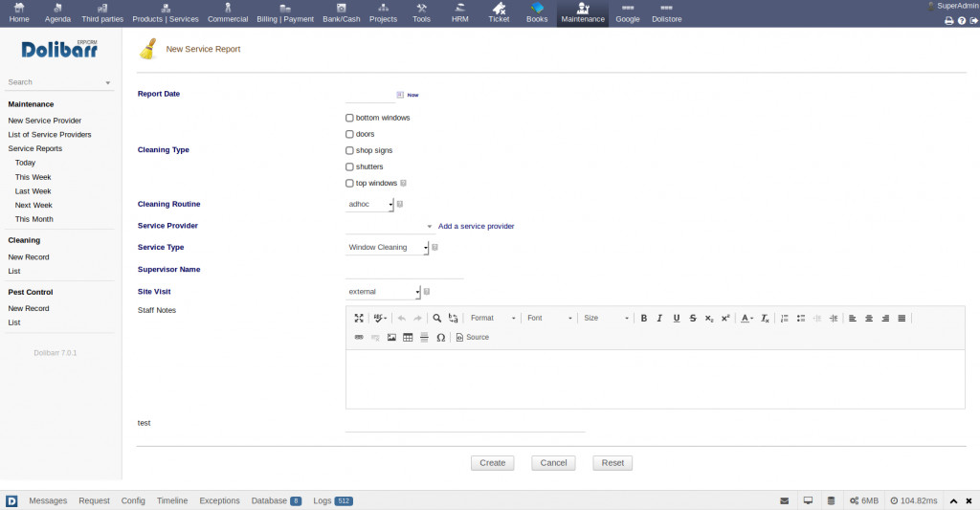Open the Third parties menu
The width and height of the screenshot is (980, 510).
click(x=102, y=13)
